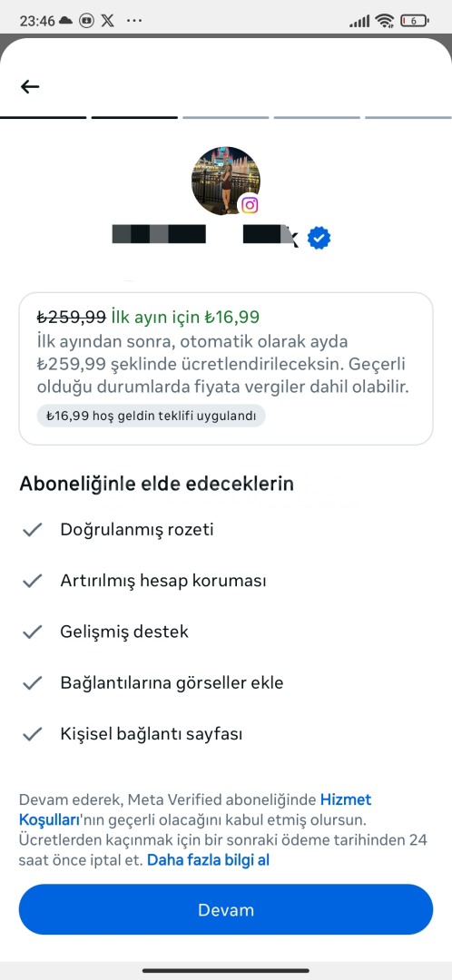Tap checkmark beside Kişisel bağlantı sayfası
The width and height of the screenshot is (452, 980).
(32, 734)
